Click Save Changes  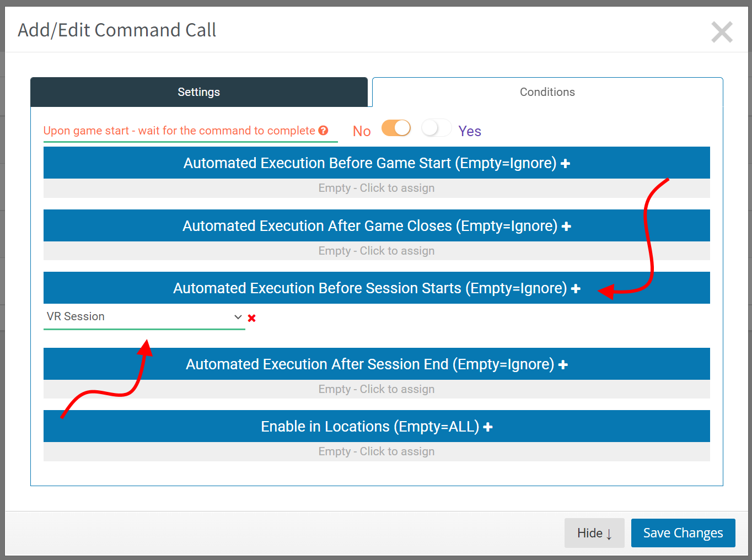click(x=683, y=533)
